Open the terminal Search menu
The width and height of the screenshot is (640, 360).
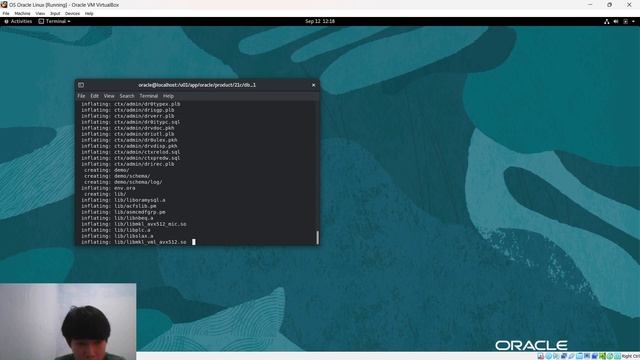click(127, 96)
